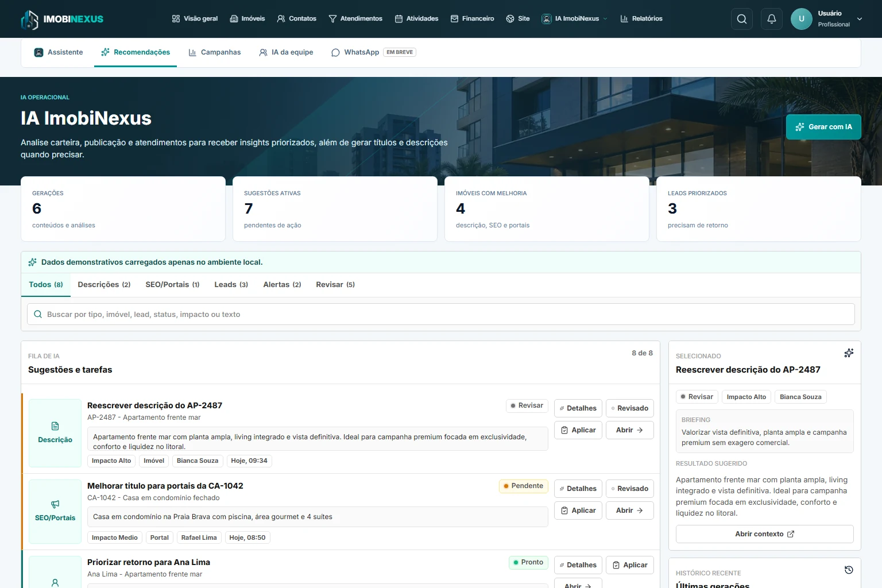Switch to Campanhas tab
This screenshot has height=588, width=882.
[x=215, y=52]
